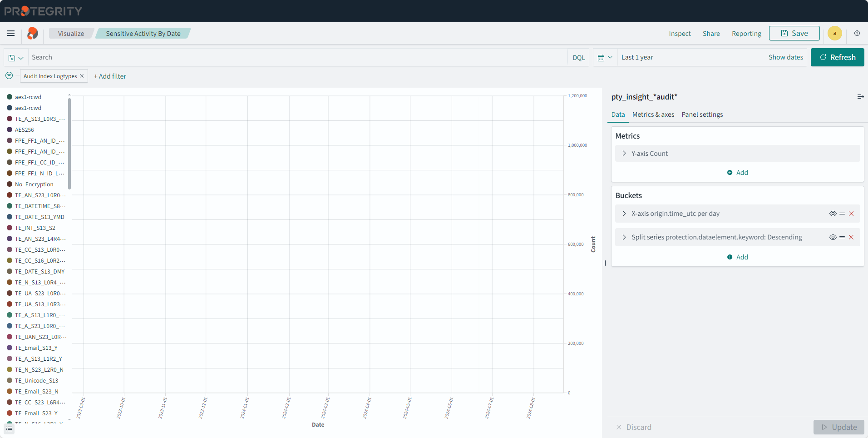Click the Protegrity home logo icon

click(x=33, y=33)
